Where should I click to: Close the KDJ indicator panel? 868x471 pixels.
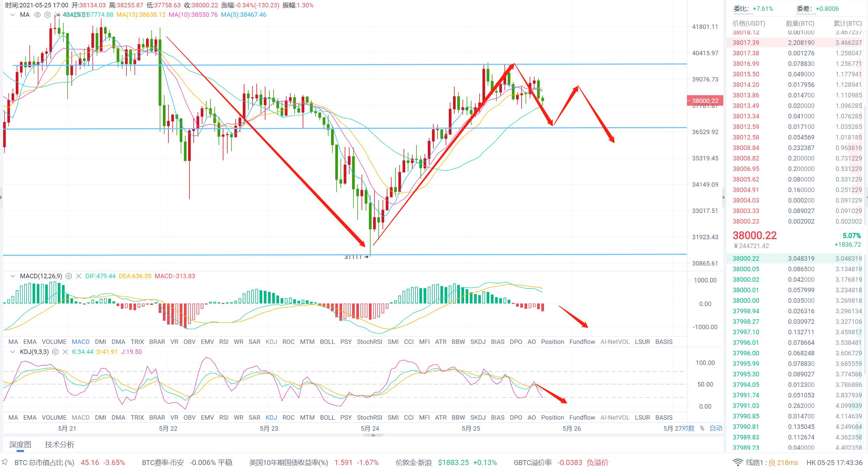pyautogui.click(x=65, y=352)
